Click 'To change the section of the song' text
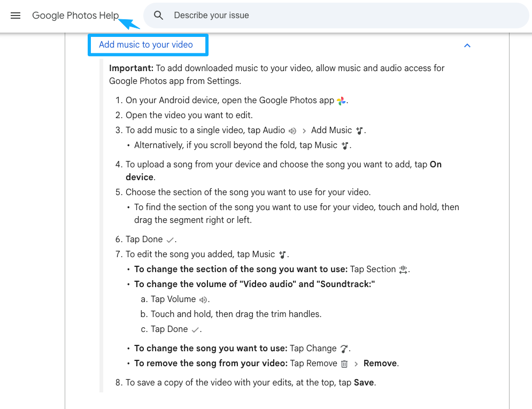 click(x=241, y=269)
